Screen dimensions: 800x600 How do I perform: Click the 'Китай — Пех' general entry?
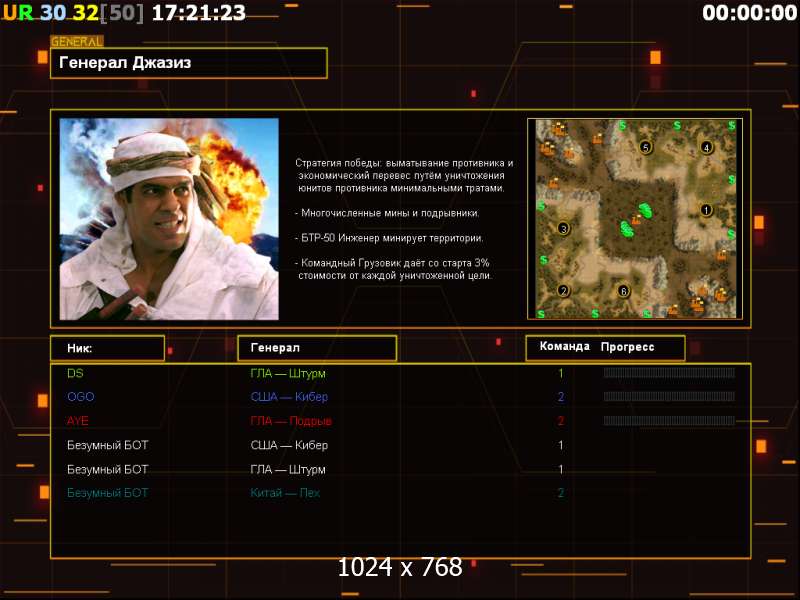pyautogui.click(x=285, y=493)
